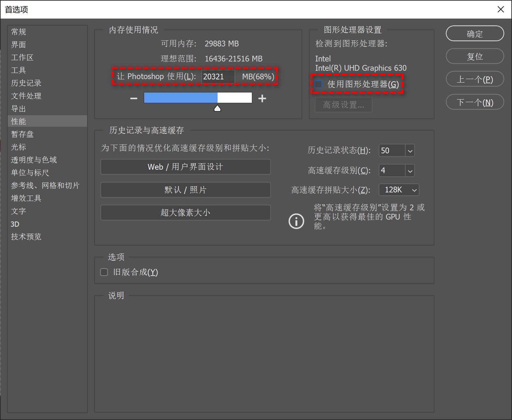This screenshot has height=420, width=512.
Task: Click 历史记录状态 field showing 50
Action: (x=392, y=150)
